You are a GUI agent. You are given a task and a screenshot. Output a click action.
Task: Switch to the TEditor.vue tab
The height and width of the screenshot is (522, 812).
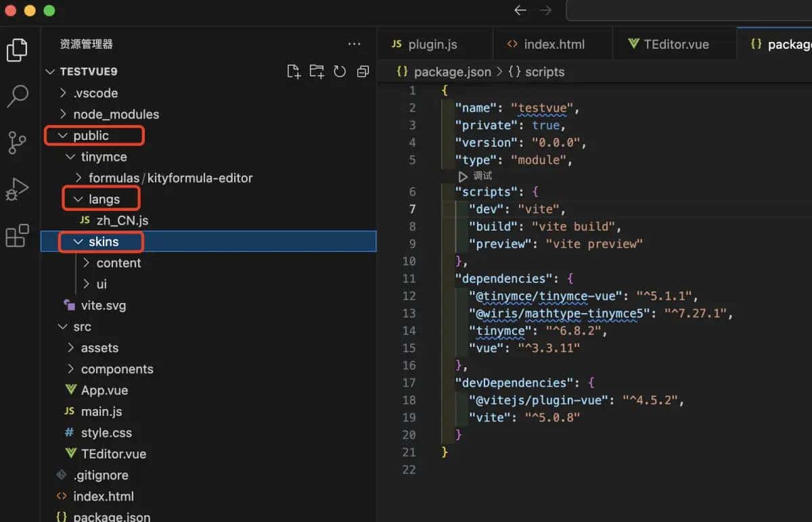click(x=674, y=43)
